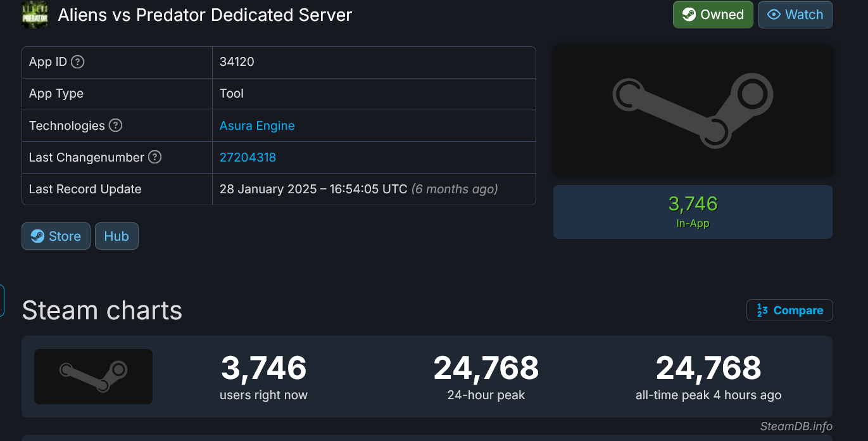The width and height of the screenshot is (868, 441).
Task: Click the Steam charts heading
Action: (102, 310)
